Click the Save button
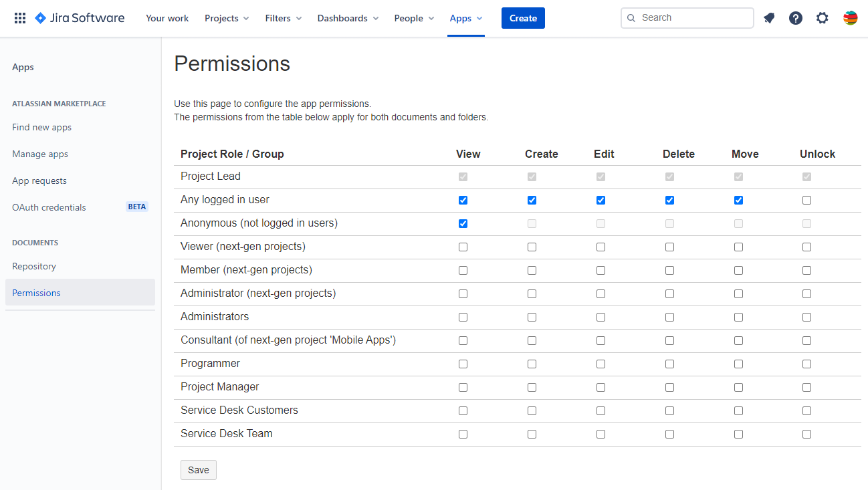Viewport: 868px width, 490px height. tap(199, 470)
